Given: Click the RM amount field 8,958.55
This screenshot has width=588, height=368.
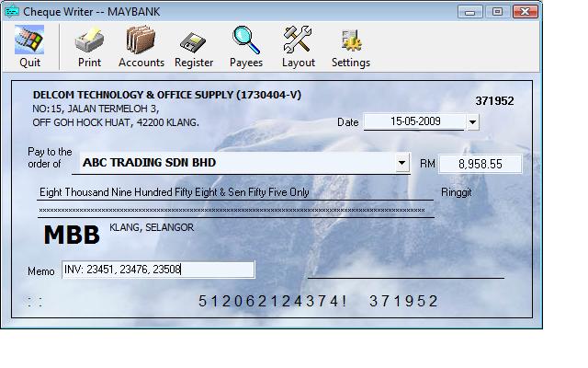Looking at the screenshot, I should pos(478,164).
